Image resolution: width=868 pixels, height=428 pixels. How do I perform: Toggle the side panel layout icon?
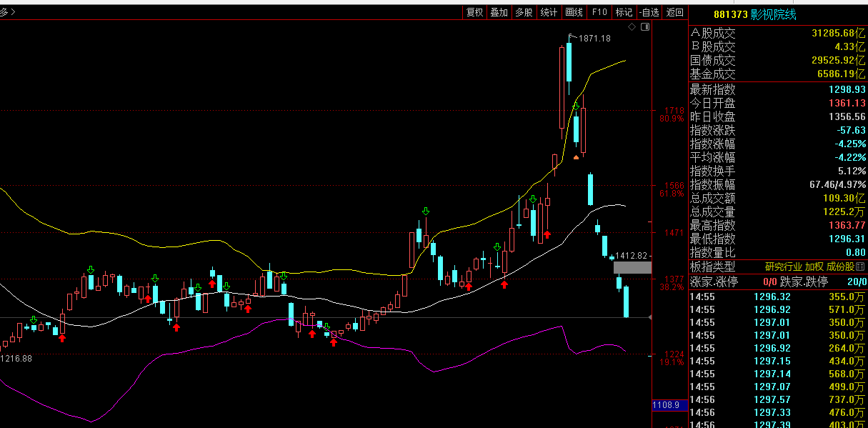pos(646,27)
